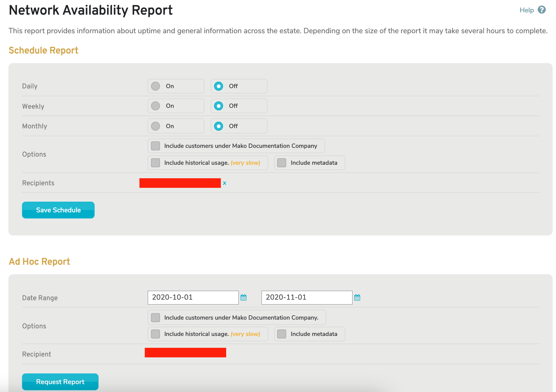Check Include metadata in Schedule Report options
Screen dimensions: 556x392
(x=281, y=163)
